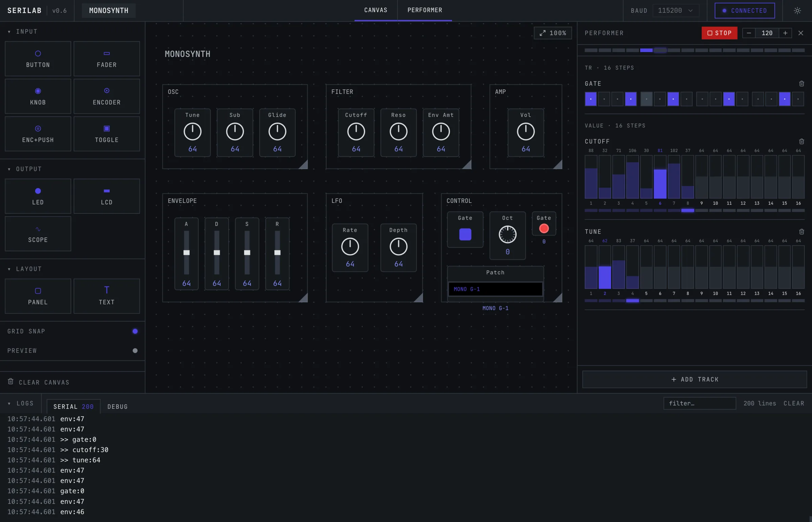This screenshot has width=812, height=522.
Task: Toggle light theme with sun icon
Action: 797,10
